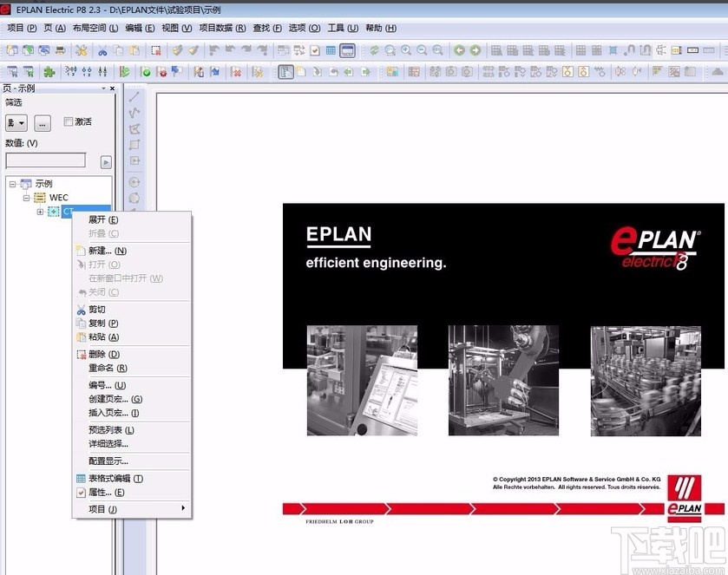The width and height of the screenshot is (728, 575).
Task: Open the 页 (A) menu
Action: pos(55,28)
